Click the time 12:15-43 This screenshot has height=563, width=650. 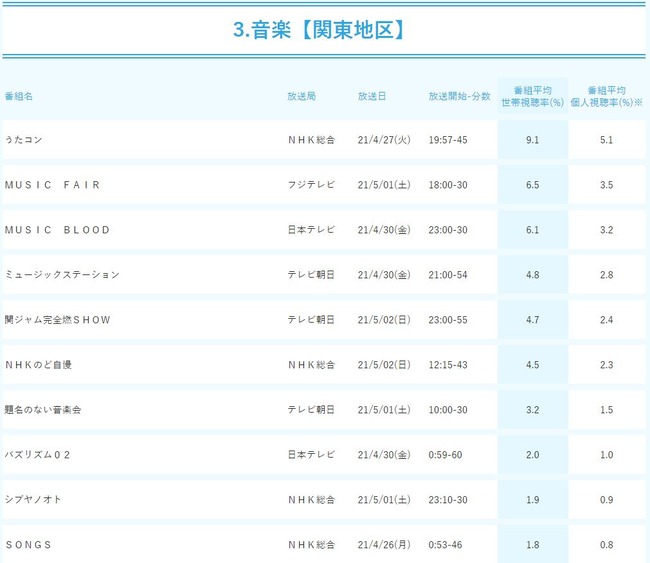(x=448, y=364)
